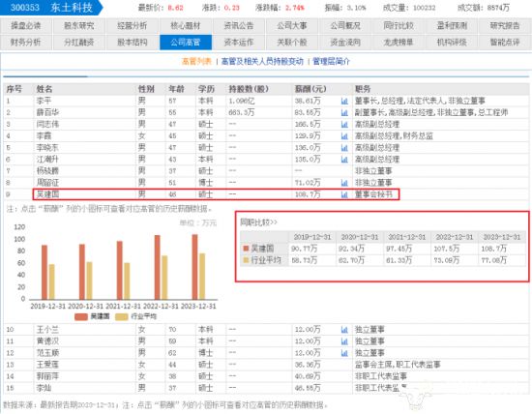Click the name 王小兰 in row 10
The image size is (532, 414).
click(47, 330)
